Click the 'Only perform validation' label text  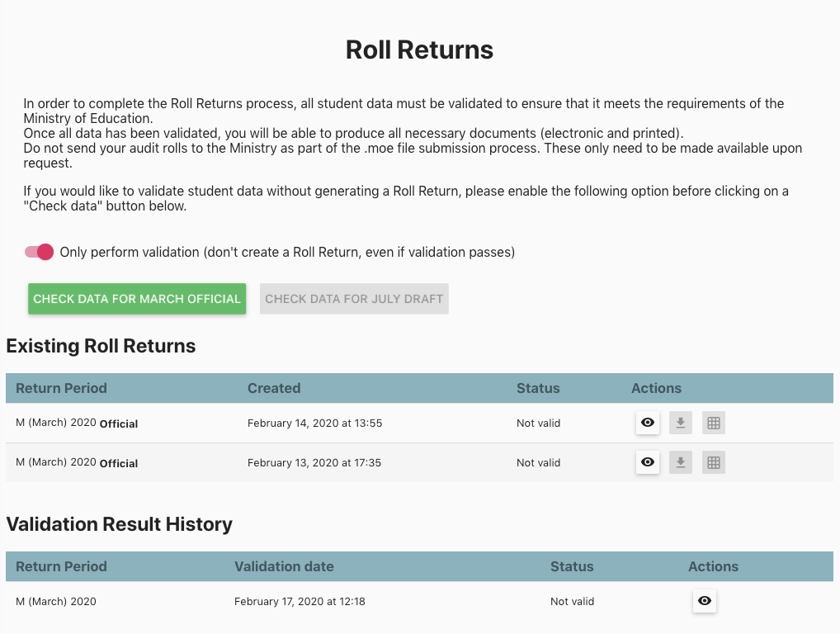tap(287, 252)
